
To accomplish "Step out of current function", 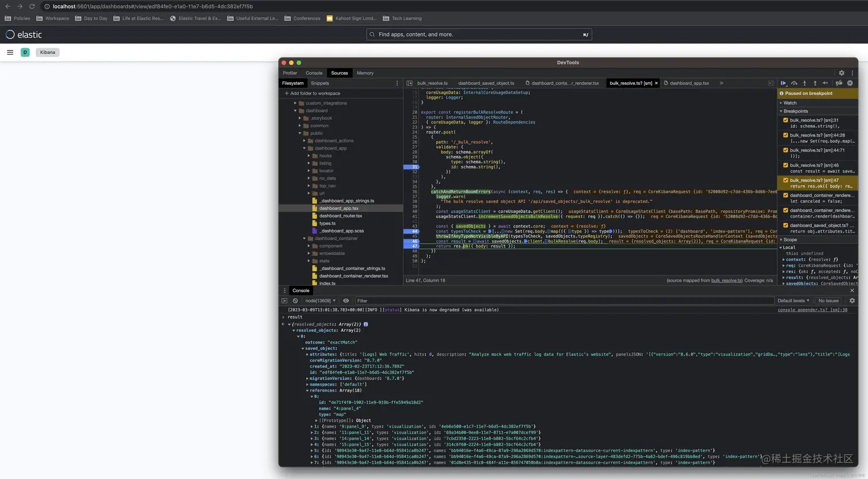I will (815, 83).
